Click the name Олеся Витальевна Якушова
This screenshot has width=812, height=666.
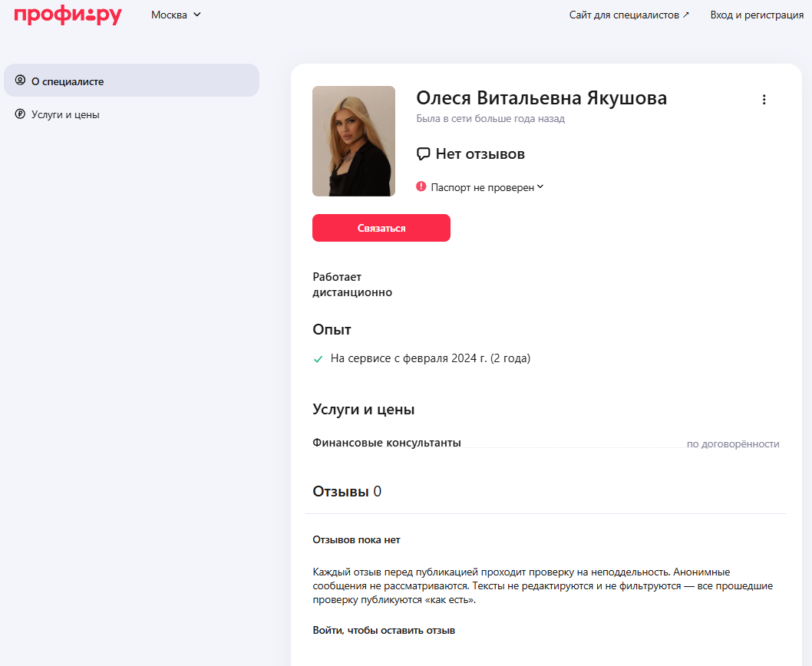[x=541, y=98]
